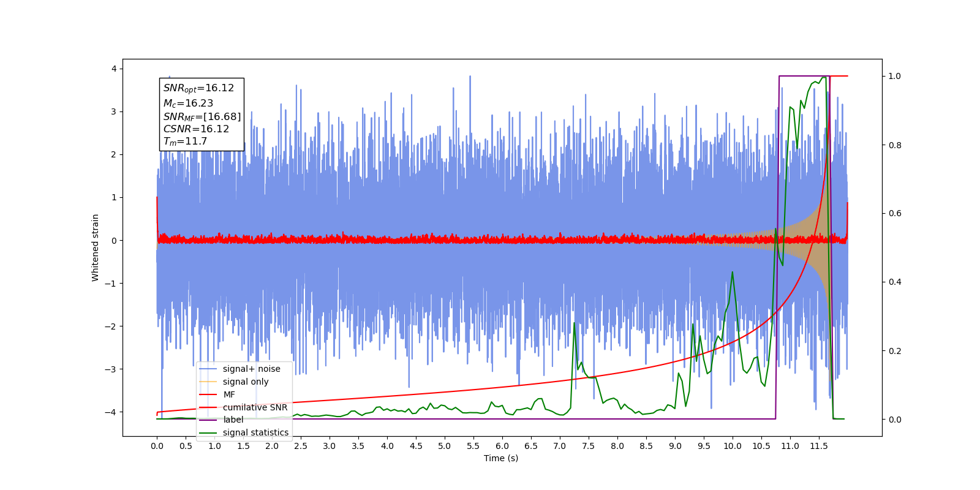Click the SNRopt=16.12 annotation text
This screenshot has height=490, width=980.
coord(198,88)
